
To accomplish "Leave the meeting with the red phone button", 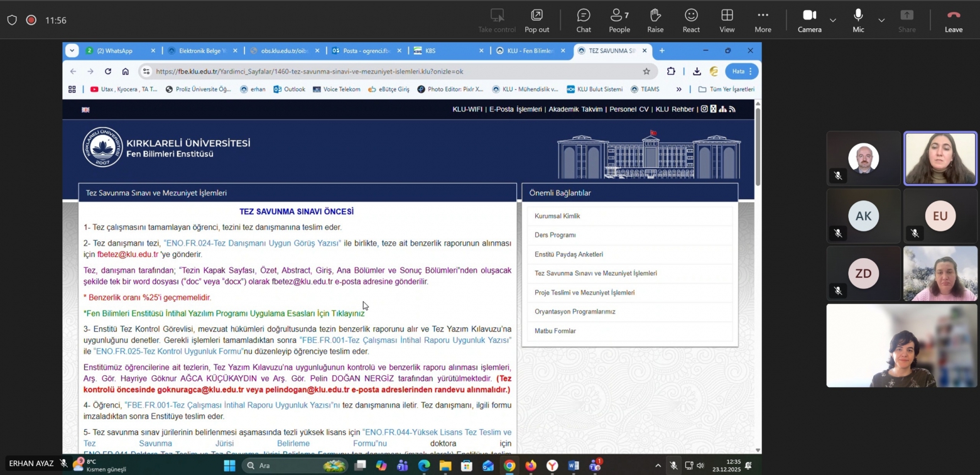I will [953, 20].
